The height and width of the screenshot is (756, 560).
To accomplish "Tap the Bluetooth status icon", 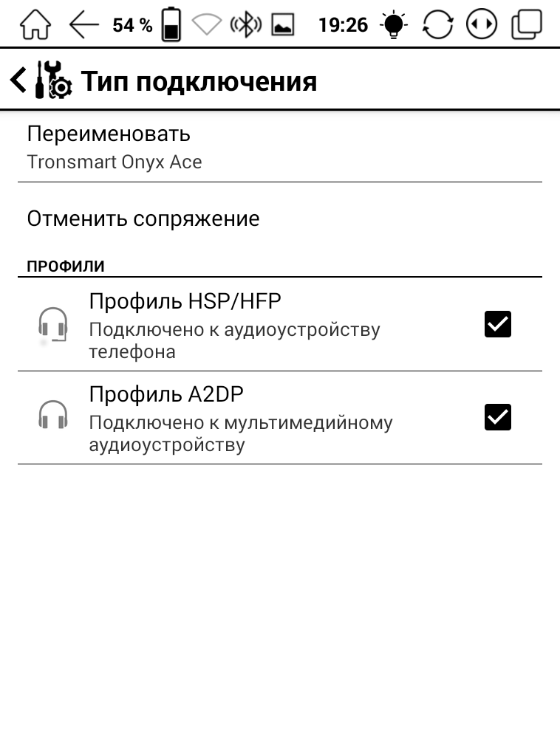I will 246,25.
